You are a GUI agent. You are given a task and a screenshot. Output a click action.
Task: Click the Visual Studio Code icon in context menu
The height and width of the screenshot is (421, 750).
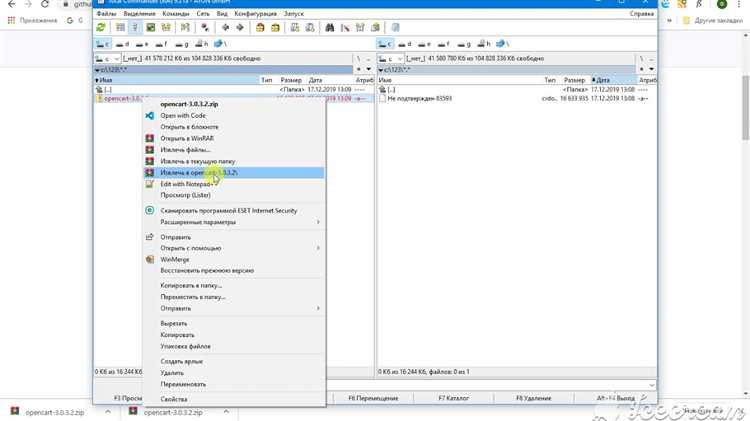click(150, 116)
